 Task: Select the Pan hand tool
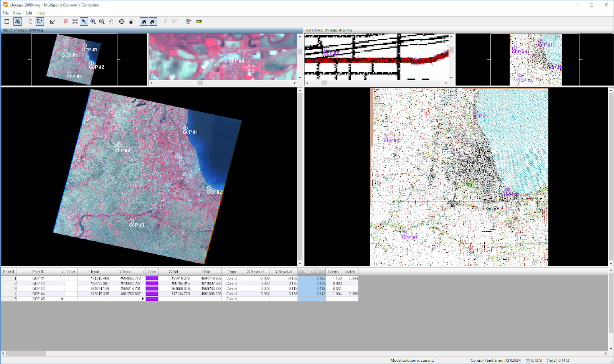pyautogui.click(x=111, y=21)
